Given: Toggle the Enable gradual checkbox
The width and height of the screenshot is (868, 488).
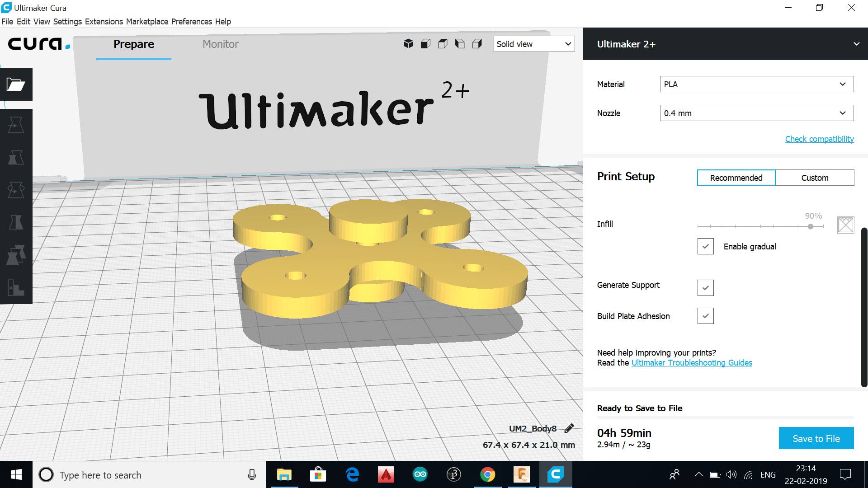Looking at the screenshot, I should click(x=705, y=247).
